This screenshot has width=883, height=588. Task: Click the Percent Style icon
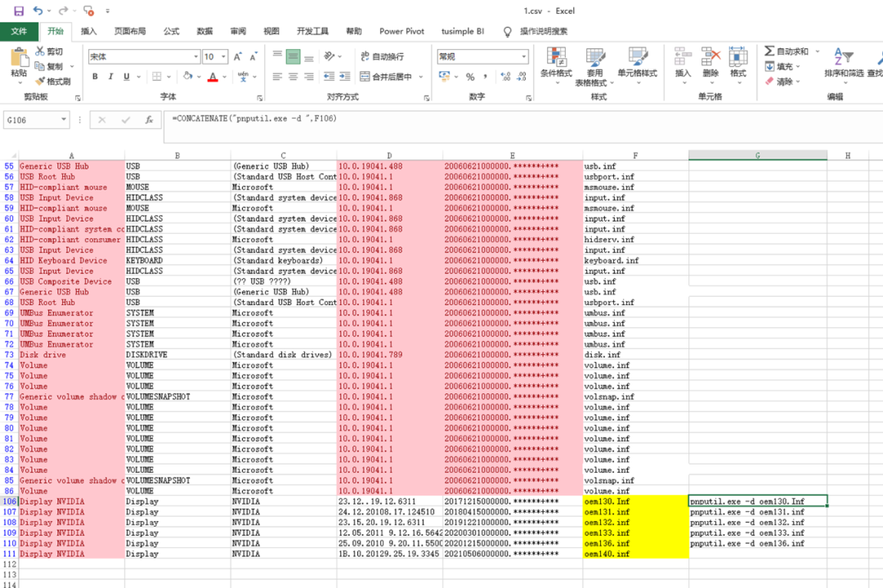[470, 77]
